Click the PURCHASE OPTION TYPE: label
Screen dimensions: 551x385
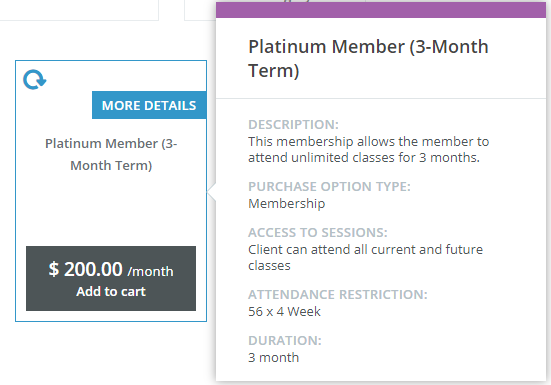pos(329,186)
